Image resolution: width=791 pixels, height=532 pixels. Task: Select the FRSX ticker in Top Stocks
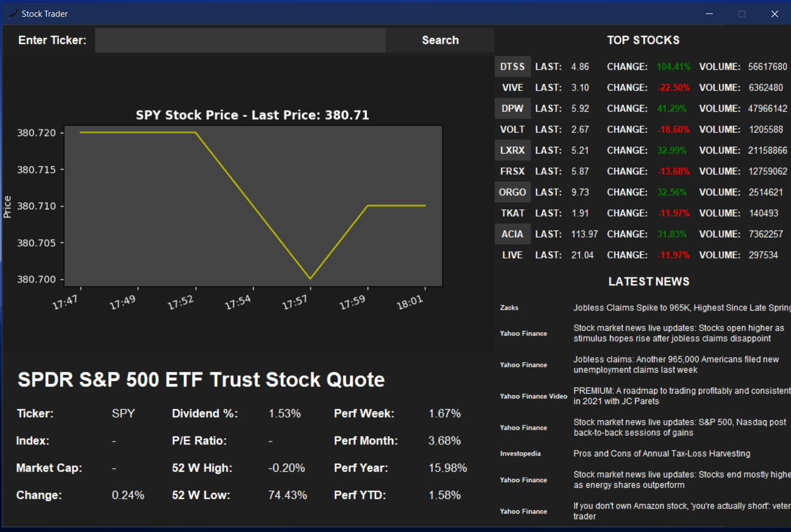[512, 171]
